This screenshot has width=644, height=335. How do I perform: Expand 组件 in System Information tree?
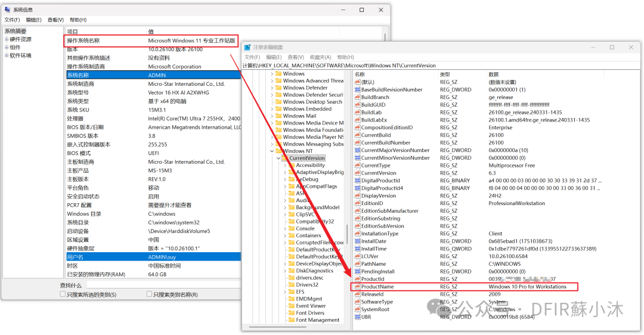[x=7, y=47]
